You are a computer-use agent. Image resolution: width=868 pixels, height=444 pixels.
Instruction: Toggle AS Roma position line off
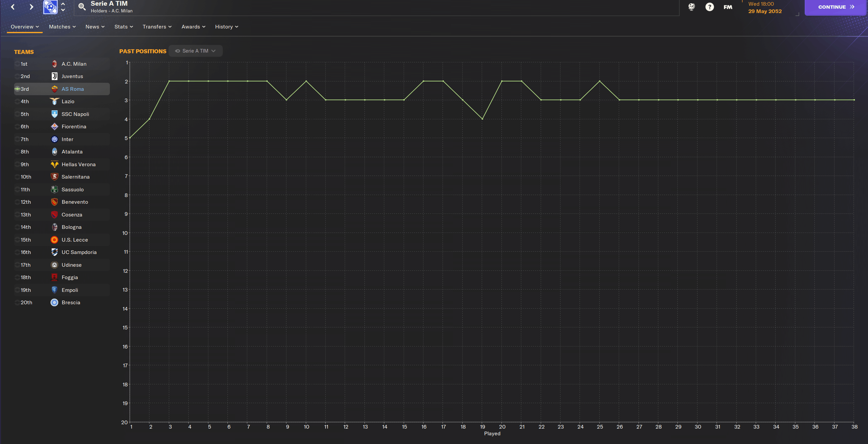17,89
